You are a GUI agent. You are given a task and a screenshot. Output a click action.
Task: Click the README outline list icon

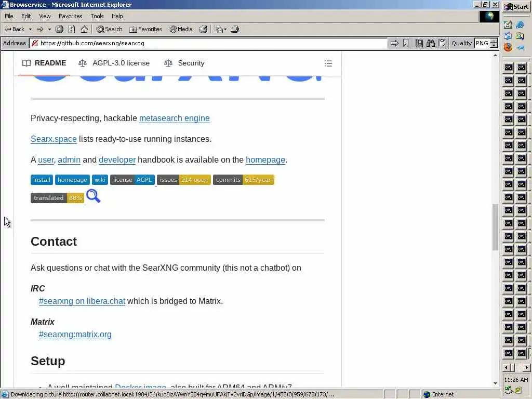[x=328, y=63]
